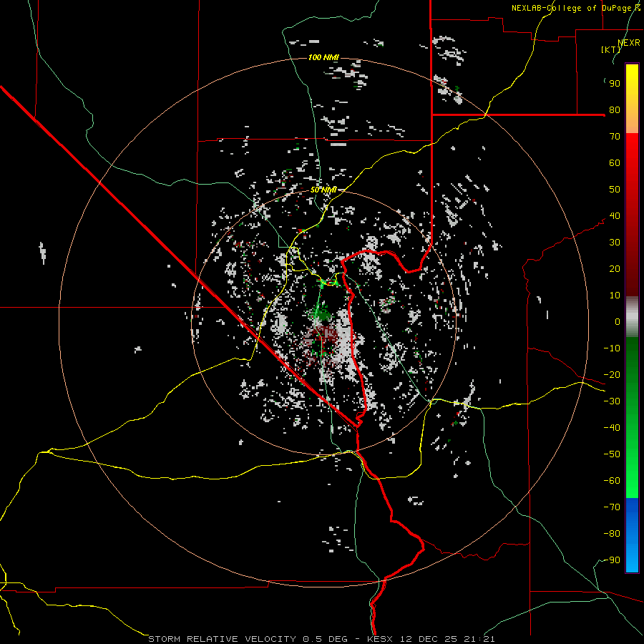644x644 pixels.
Task: Click the 50 NMI range ring label
Action: pyautogui.click(x=323, y=190)
